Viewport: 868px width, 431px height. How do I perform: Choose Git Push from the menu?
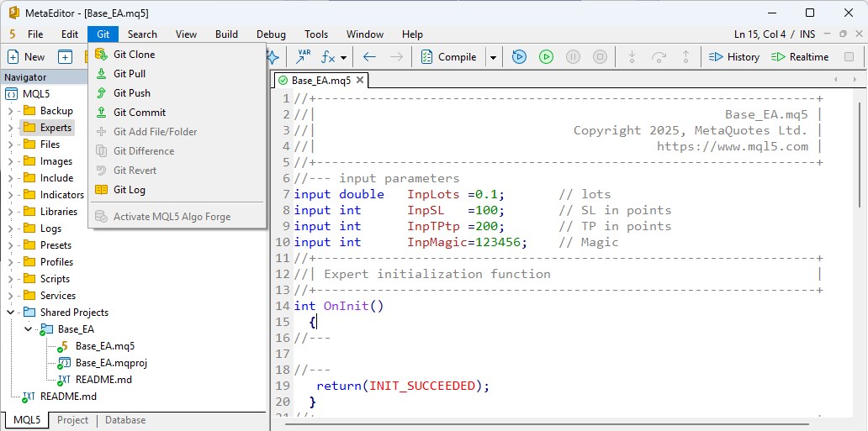pos(177,93)
